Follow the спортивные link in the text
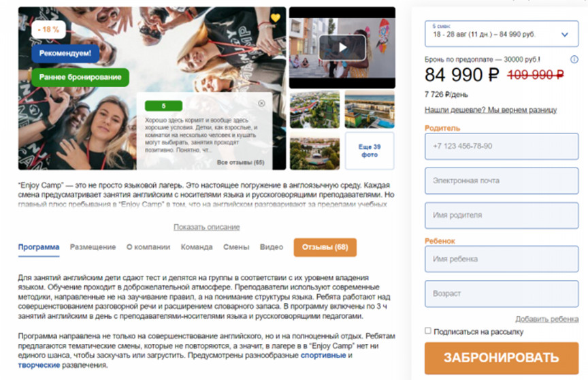The height and width of the screenshot is (380, 588). point(323,355)
